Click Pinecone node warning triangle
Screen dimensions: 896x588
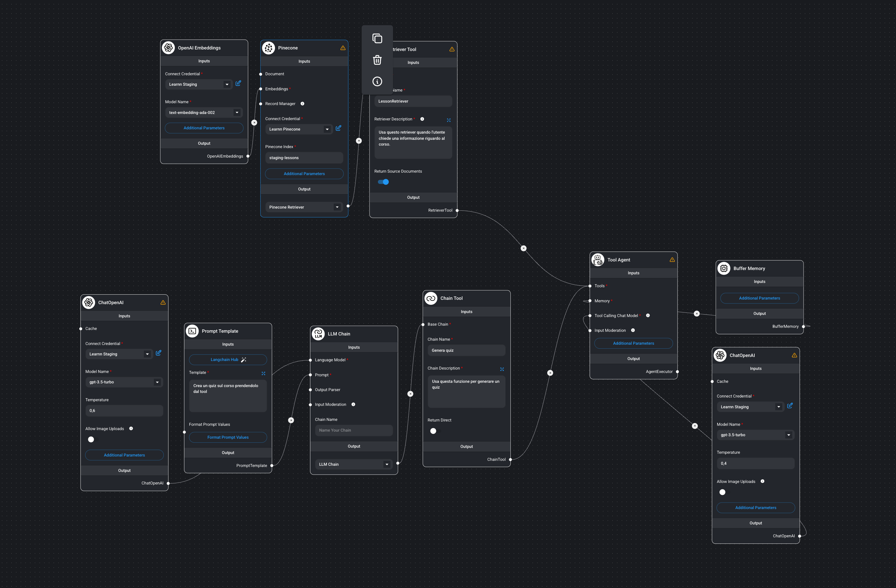(343, 48)
